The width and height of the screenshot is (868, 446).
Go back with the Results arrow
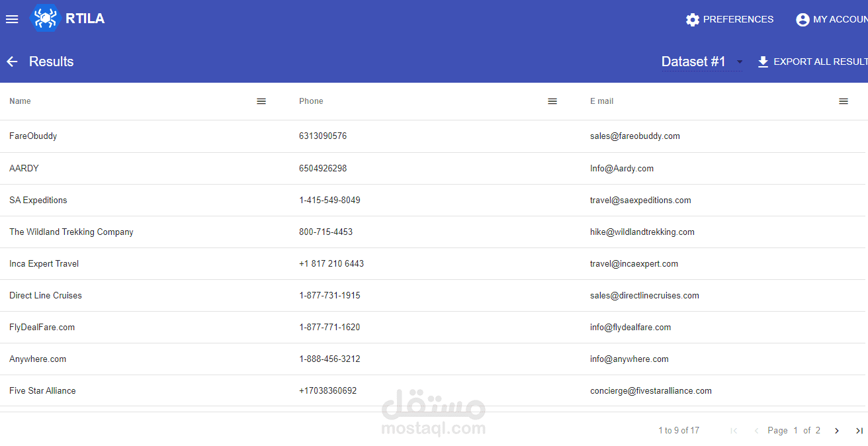pyautogui.click(x=12, y=62)
